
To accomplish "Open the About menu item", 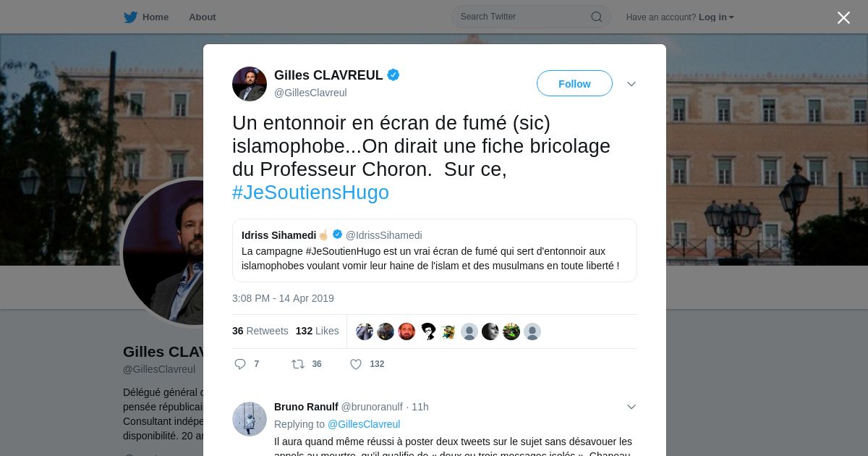I will coord(203,17).
